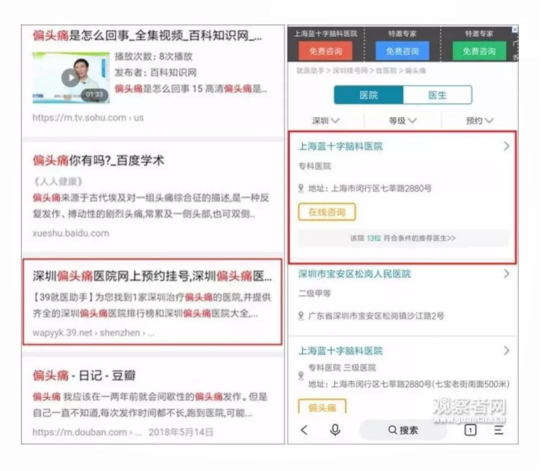Click 深圳挂号网 in breadcrumb

pos(350,71)
